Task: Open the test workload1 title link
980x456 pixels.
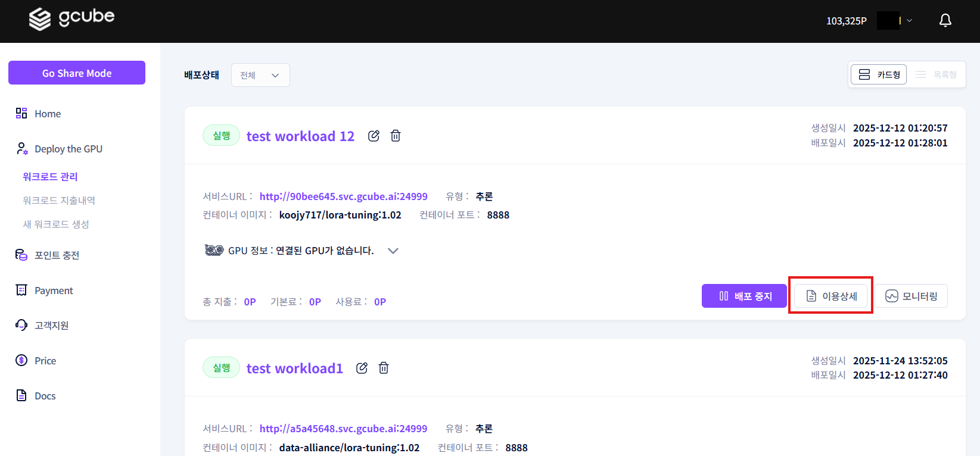Action: coord(294,368)
